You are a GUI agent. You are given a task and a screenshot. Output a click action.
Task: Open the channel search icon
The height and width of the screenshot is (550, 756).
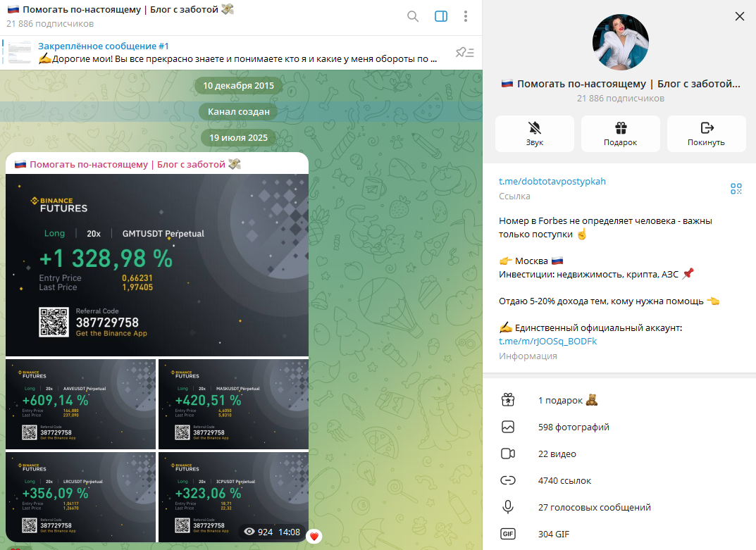[x=413, y=15]
